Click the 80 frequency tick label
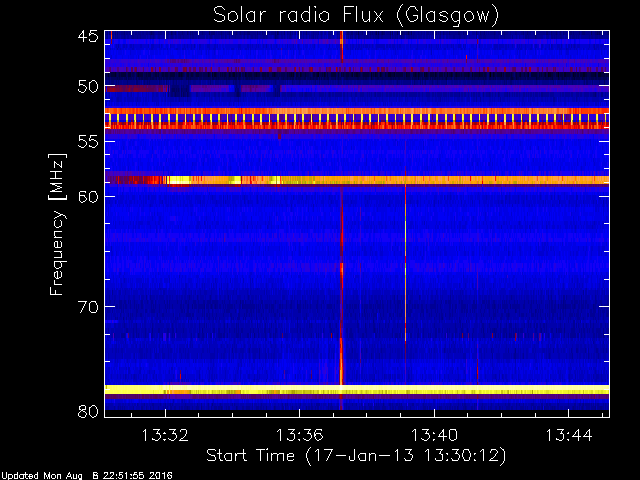The width and height of the screenshot is (640, 480). click(x=88, y=411)
